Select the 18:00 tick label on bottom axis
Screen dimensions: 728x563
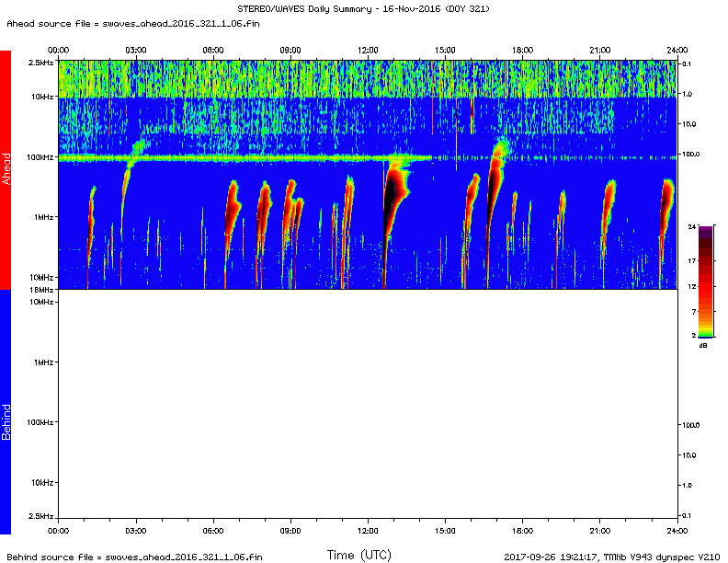coord(522,531)
